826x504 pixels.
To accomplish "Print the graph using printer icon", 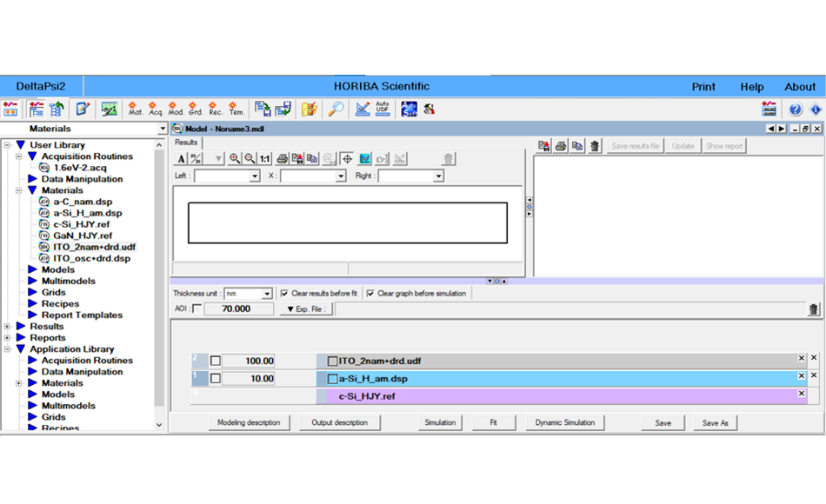I will point(283,158).
